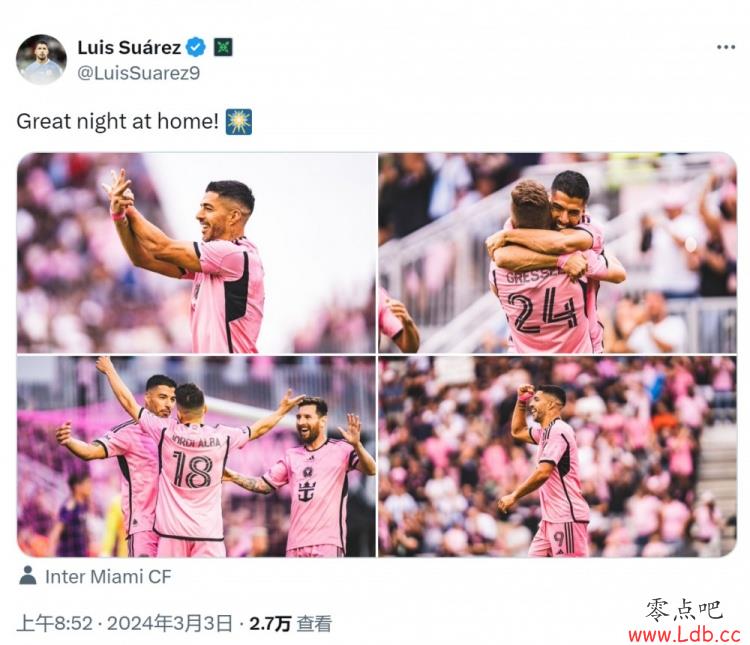Click the sun emoji in the tweet
The height and width of the screenshot is (645, 750).
point(239,122)
